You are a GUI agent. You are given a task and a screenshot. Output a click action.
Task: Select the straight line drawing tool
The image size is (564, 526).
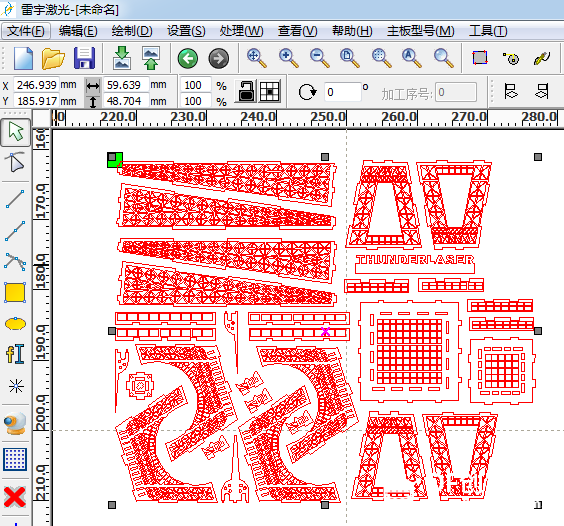(x=15, y=199)
